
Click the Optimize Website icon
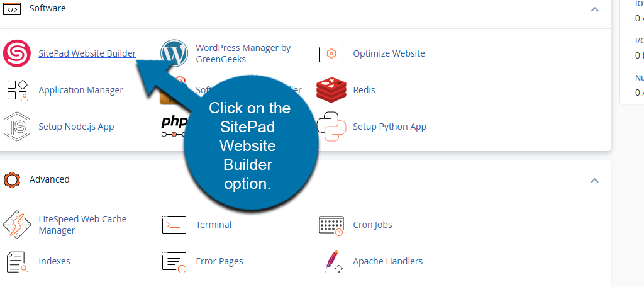[331, 54]
